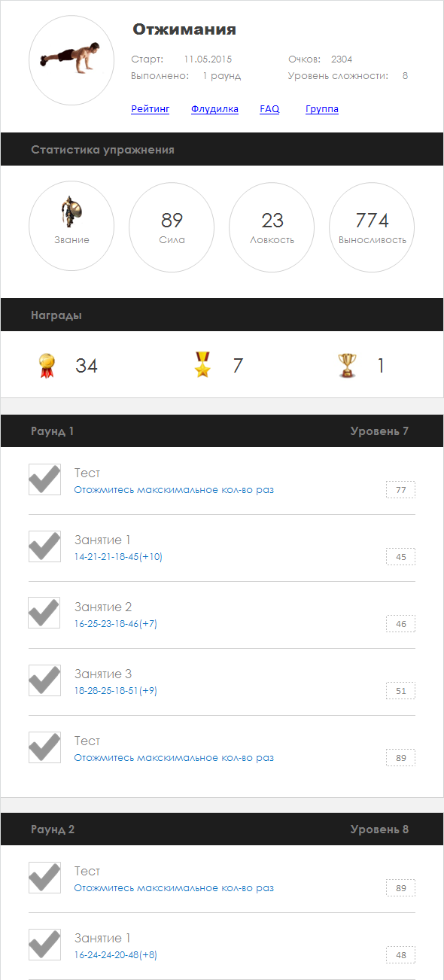Toggle the Round 2 Тест checkbox
The width and height of the screenshot is (444, 980).
[x=44, y=878]
